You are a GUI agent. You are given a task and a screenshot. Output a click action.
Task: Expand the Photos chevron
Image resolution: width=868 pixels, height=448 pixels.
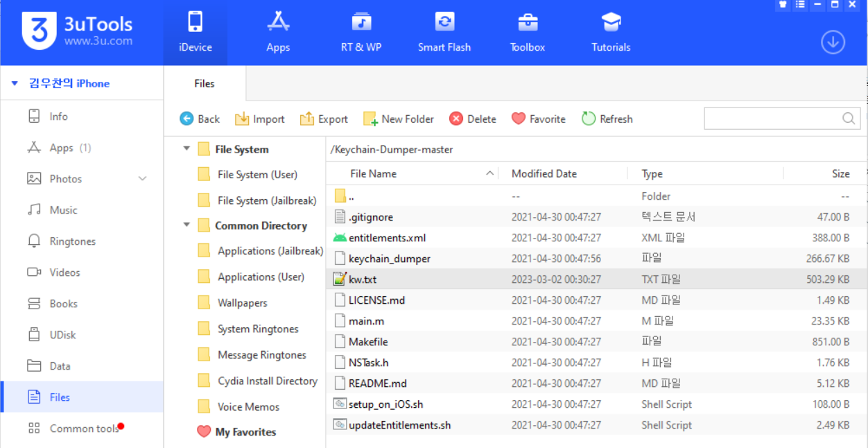142,179
